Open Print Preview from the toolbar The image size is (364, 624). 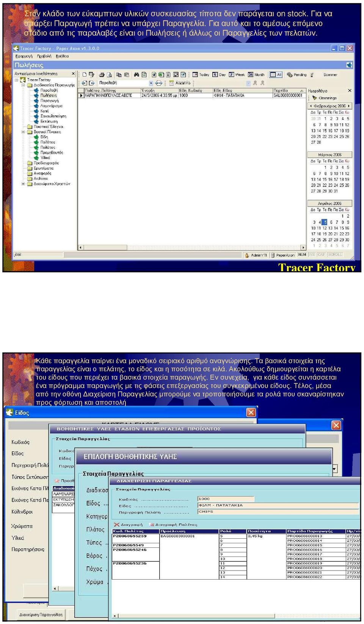click(109, 75)
